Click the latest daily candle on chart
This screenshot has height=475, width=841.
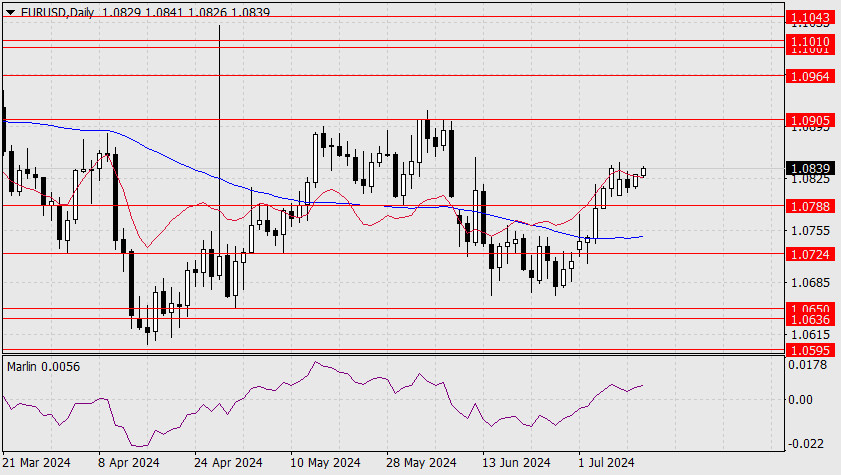(643, 172)
